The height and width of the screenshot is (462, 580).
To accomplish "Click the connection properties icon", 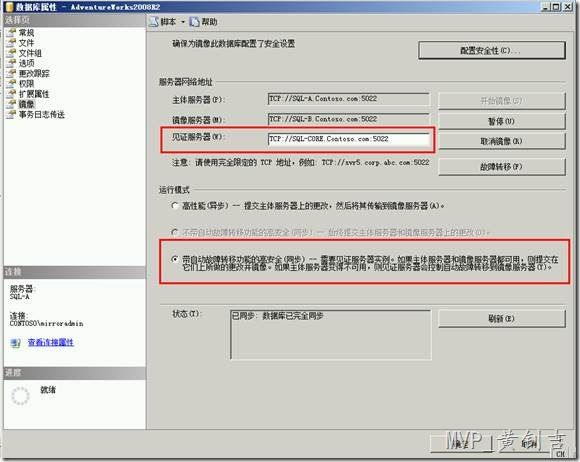I will 15,343.
